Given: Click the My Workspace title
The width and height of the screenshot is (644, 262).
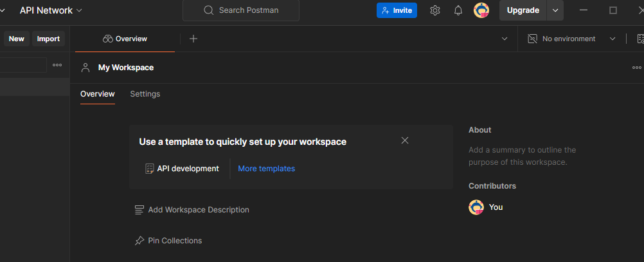Looking at the screenshot, I should tap(126, 68).
